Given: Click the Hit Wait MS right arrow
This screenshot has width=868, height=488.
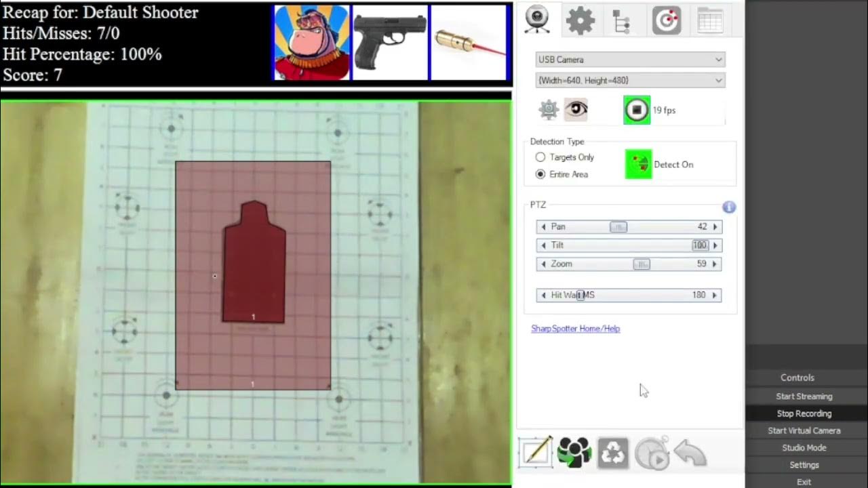Looking at the screenshot, I should click(x=715, y=296).
